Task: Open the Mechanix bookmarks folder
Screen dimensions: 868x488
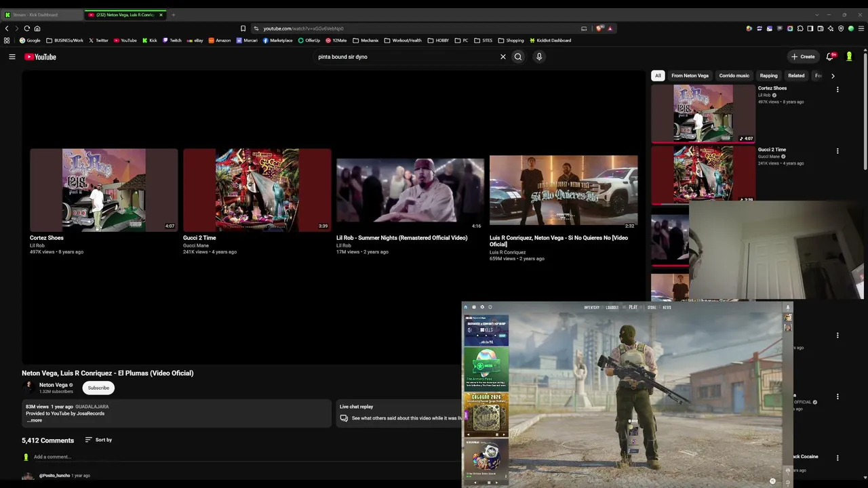Action: 366,41
